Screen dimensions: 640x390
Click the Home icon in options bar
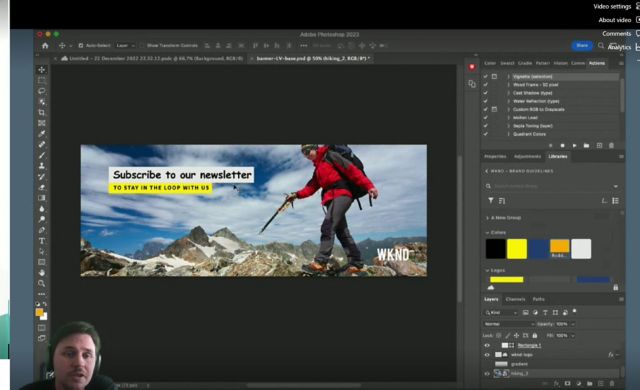coord(45,46)
